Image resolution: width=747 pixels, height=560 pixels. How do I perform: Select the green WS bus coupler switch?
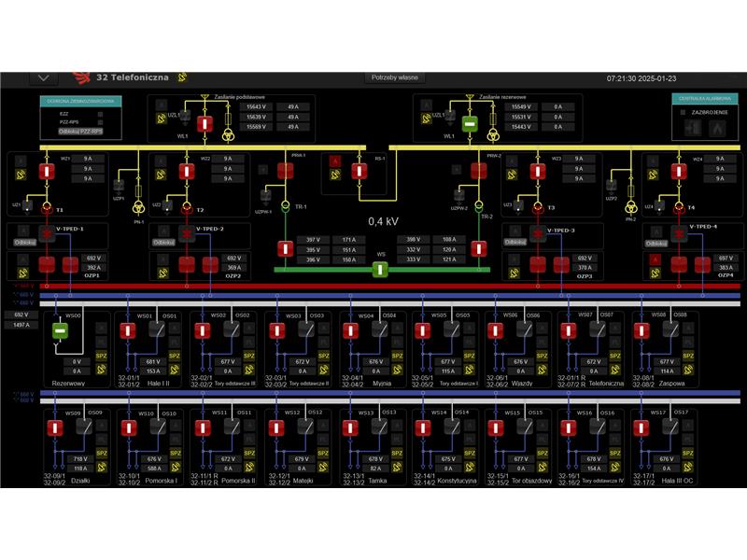(x=379, y=270)
